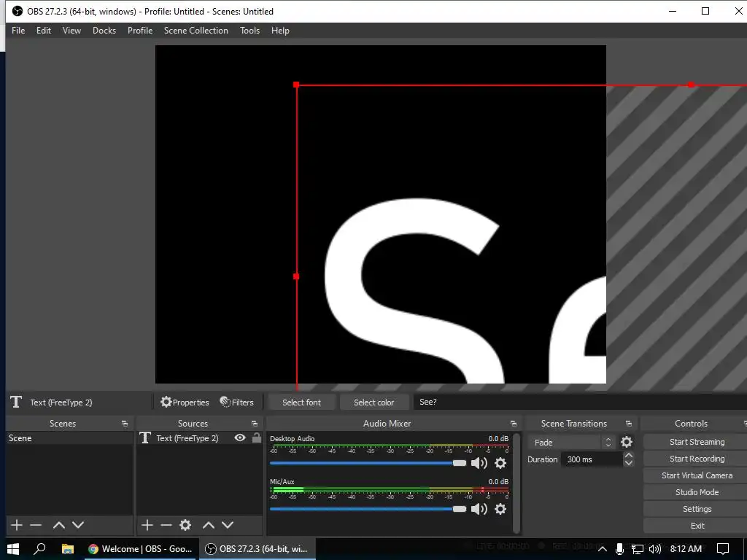Click the Select font button
Screen dimensions: 747x560
(x=301, y=402)
